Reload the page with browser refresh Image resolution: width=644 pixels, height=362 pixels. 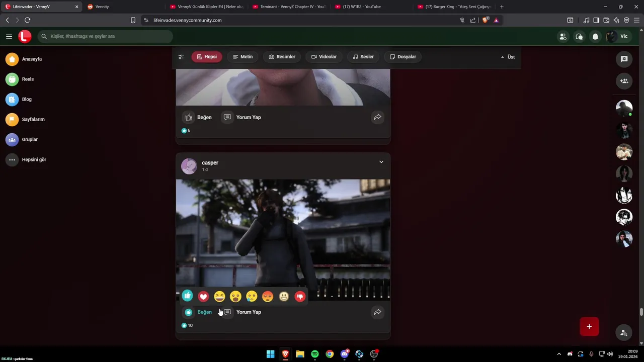coord(27,20)
